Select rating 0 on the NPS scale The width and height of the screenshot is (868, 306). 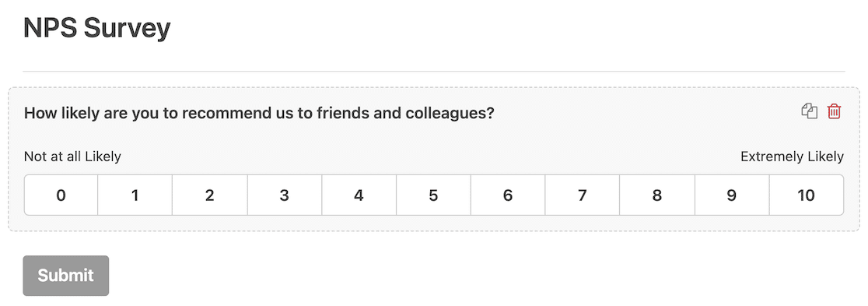coord(61,195)
